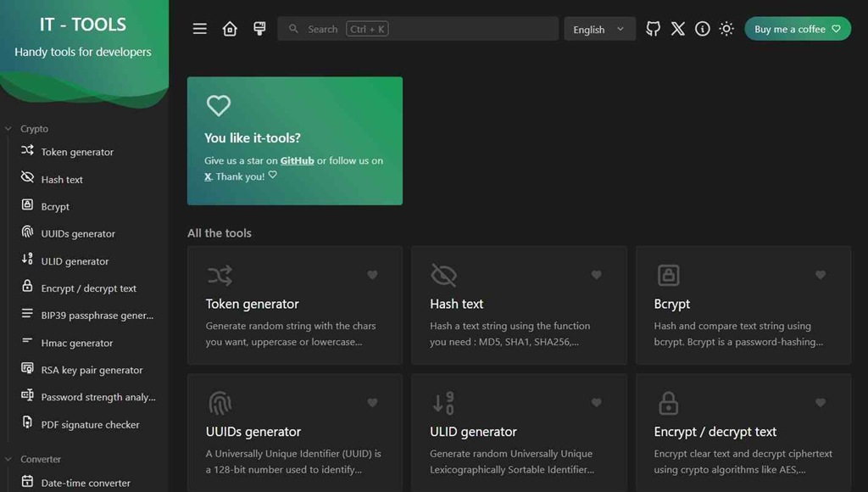Click the RSA key pair generator sidebar icon

[x=27, y=368]
